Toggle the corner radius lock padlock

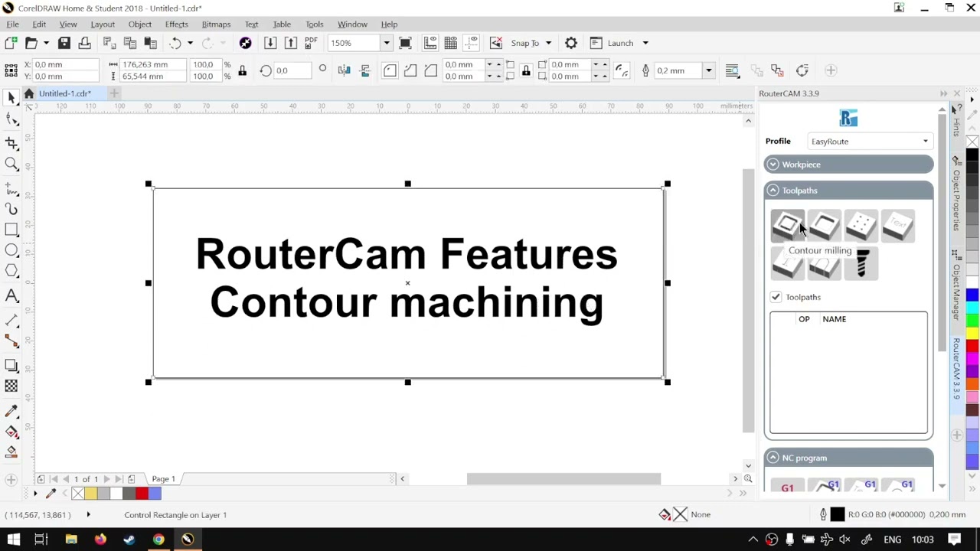(526, 70)
